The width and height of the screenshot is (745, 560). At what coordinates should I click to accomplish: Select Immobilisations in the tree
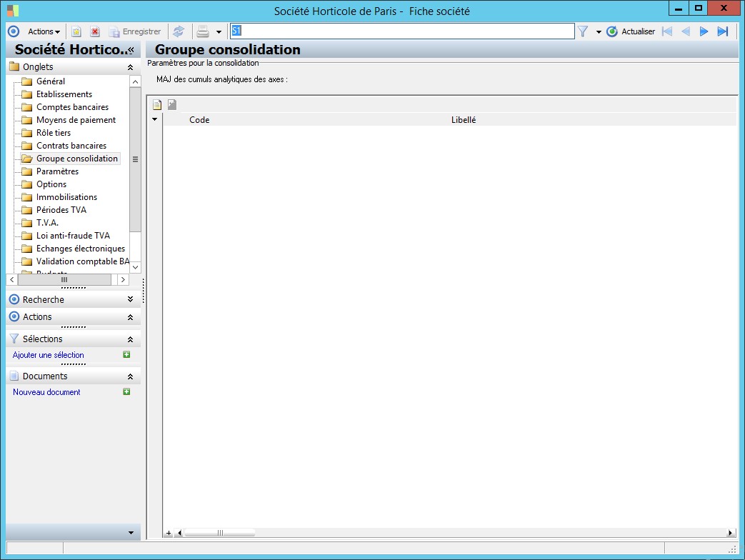(x=66, y=196)
